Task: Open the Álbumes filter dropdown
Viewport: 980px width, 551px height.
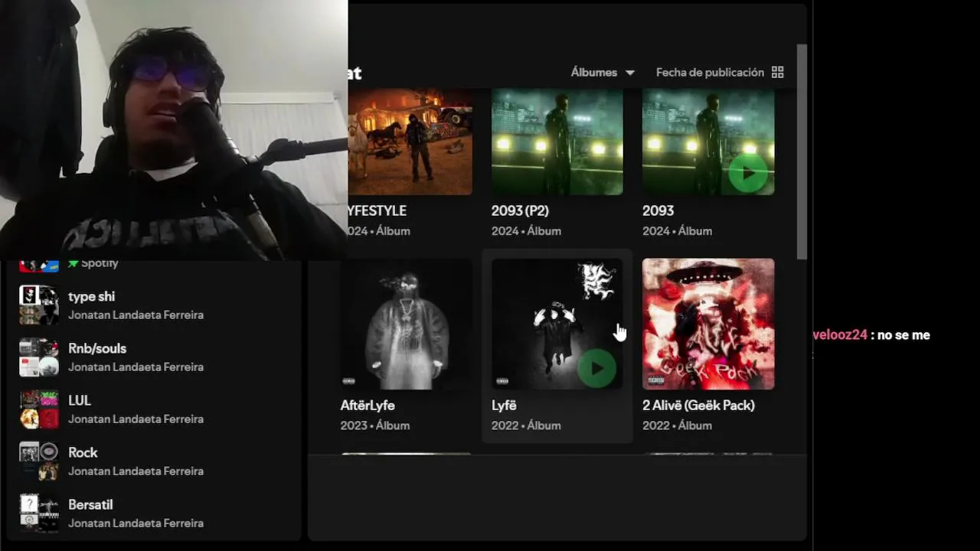Action: click(603, 72)
